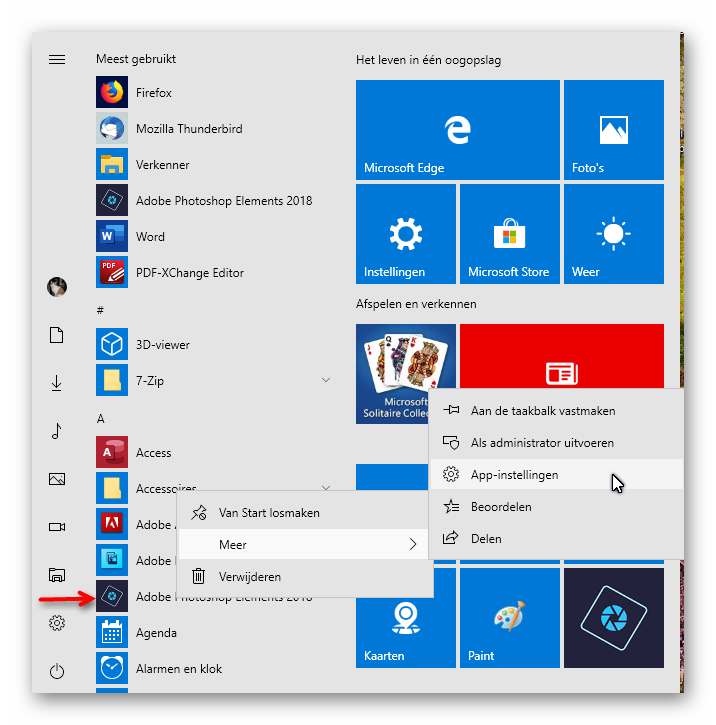This screenshot has height=725, width=716.
Task: Open the Word app entry
Action: coord(150,237)
